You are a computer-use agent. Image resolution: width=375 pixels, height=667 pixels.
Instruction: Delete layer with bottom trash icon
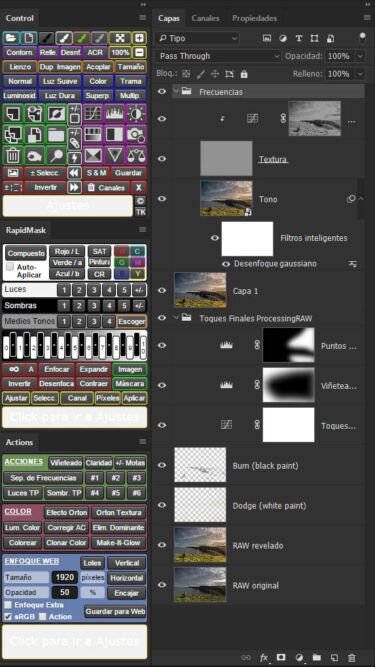point(352,658)
